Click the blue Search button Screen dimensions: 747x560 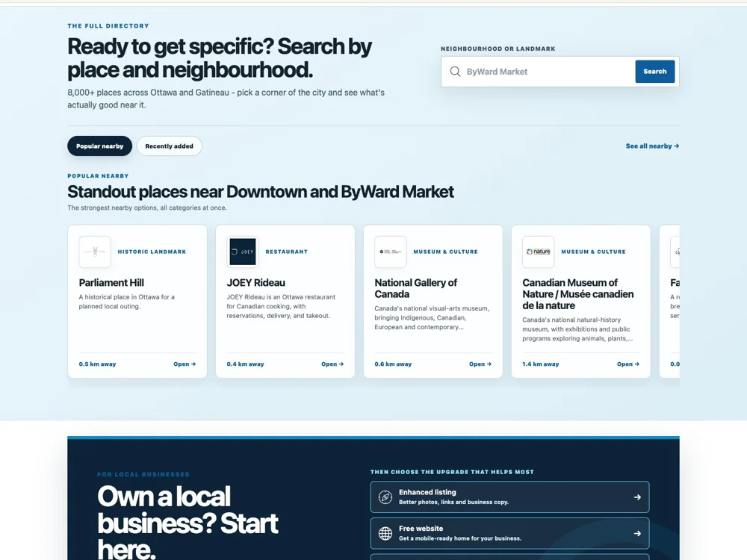654,72
